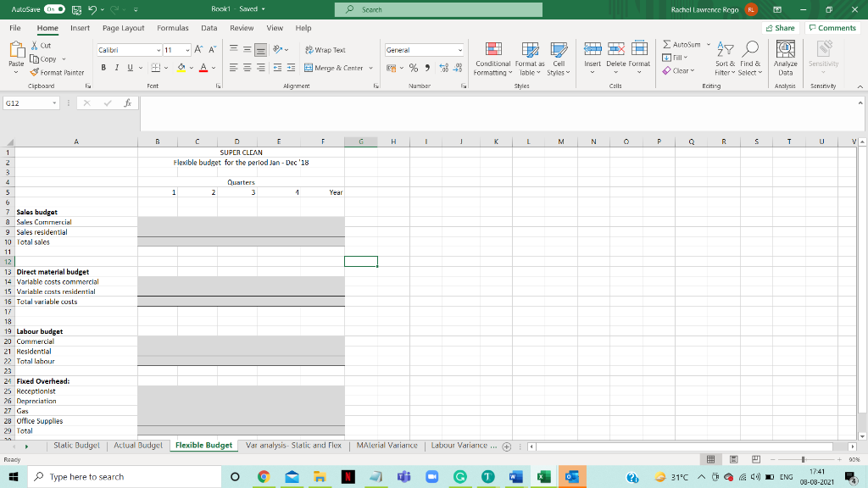Switch to Insert ribbon tab
Image resolution: width=868 pixels, height=488 pixels.
80,28
